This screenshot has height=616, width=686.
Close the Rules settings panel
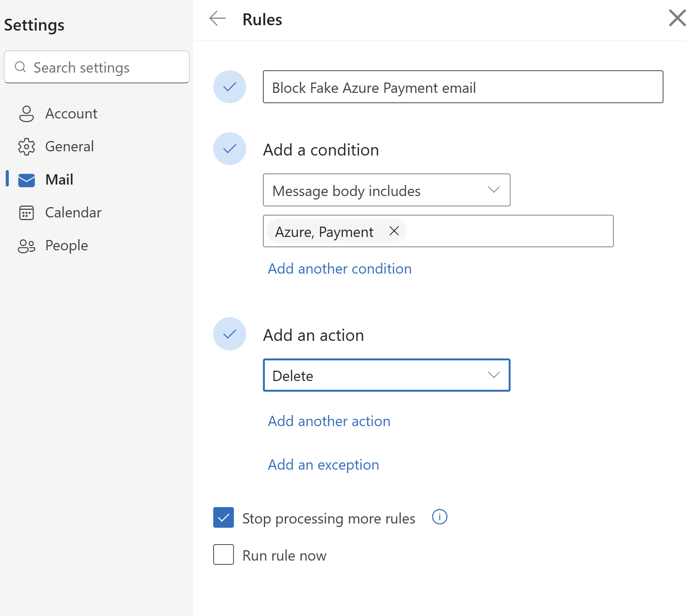click(677, 18)
